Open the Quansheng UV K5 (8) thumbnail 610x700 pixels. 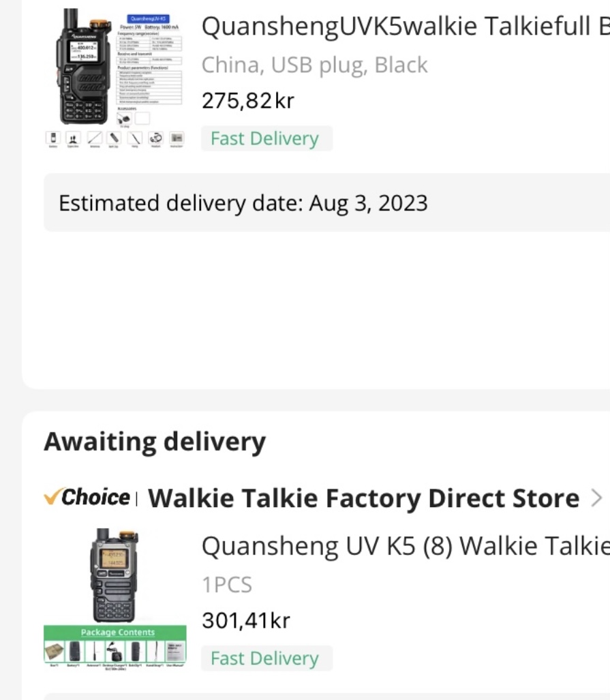click(x=115, y=575)
